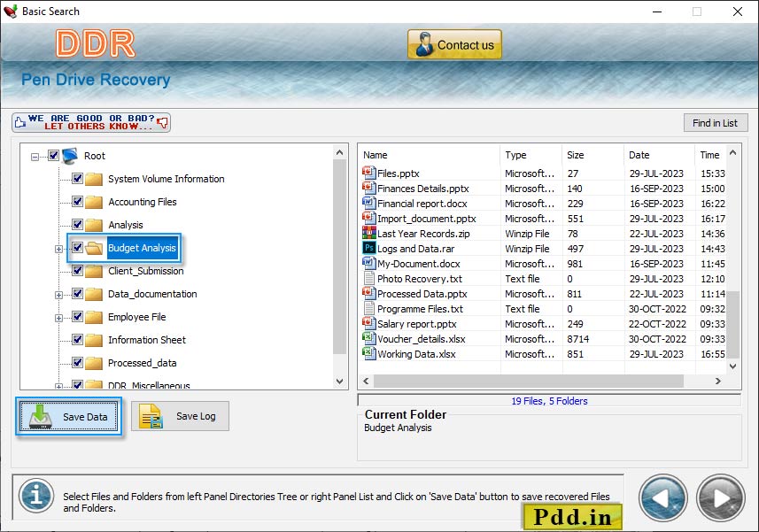Click the System Volume Information folder icon

[x=94, y=179]
